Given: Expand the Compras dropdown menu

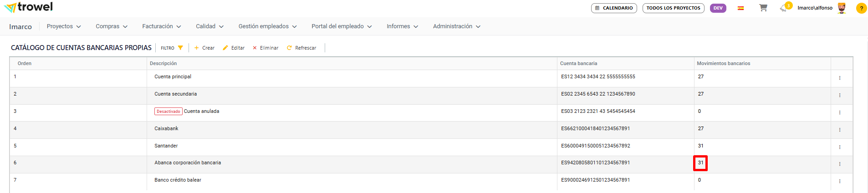Looking at the screenshot, I should pyautogui.click(x=112, y=26).
